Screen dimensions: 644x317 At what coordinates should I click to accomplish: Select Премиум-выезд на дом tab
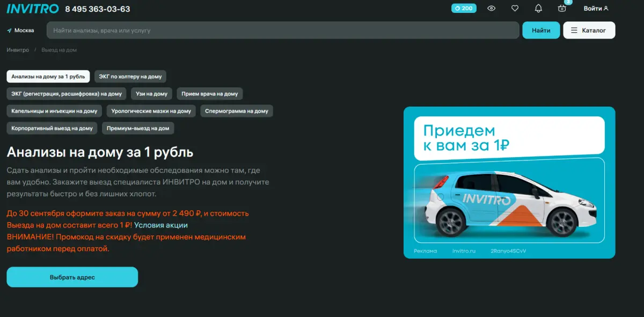coord(138,128)
